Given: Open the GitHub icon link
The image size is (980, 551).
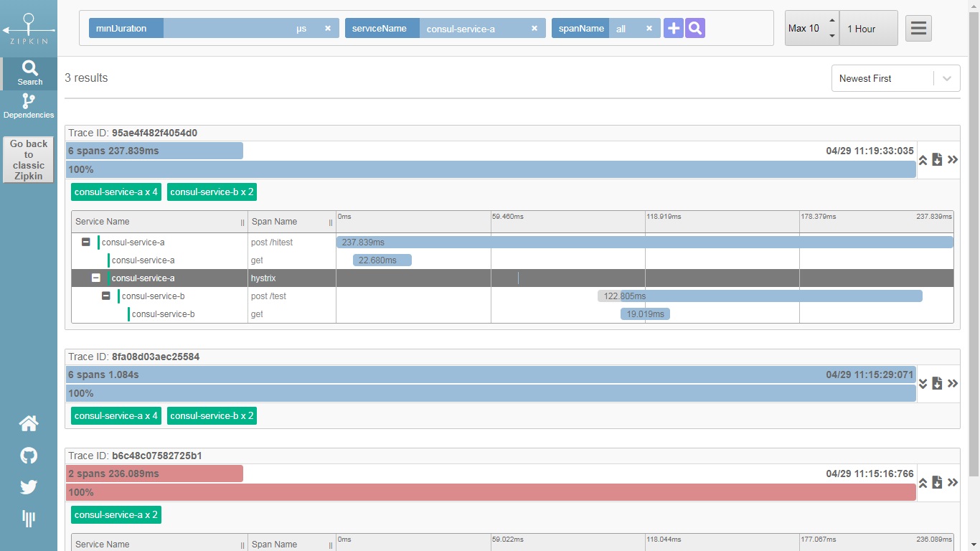Looking at the screenshot, I should (29, 456).
